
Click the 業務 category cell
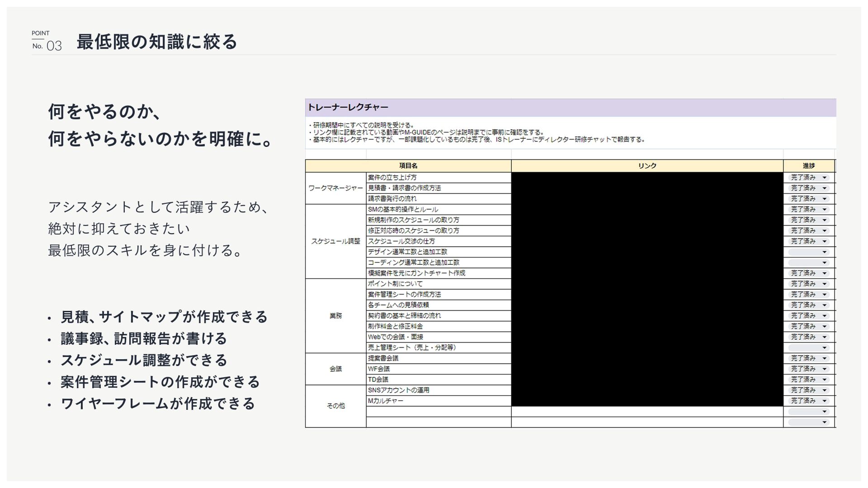pyautogui.click(x=335, y=316)
